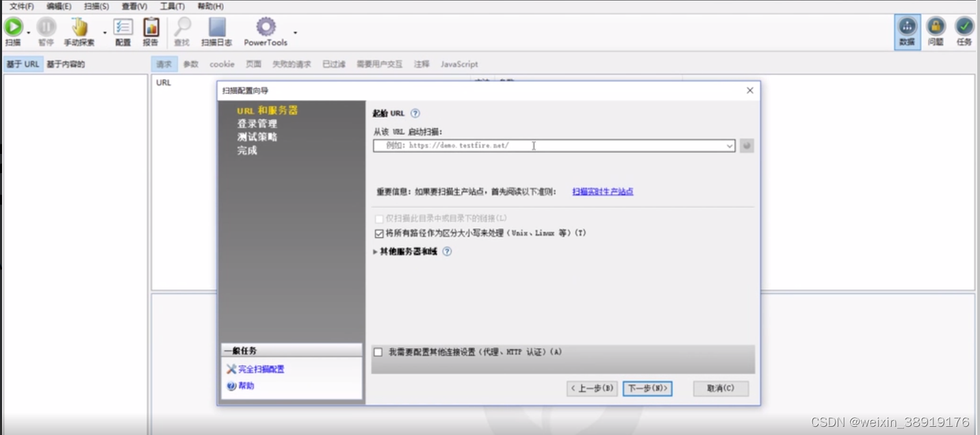Open the Scan Log icon

coord(217,27)
